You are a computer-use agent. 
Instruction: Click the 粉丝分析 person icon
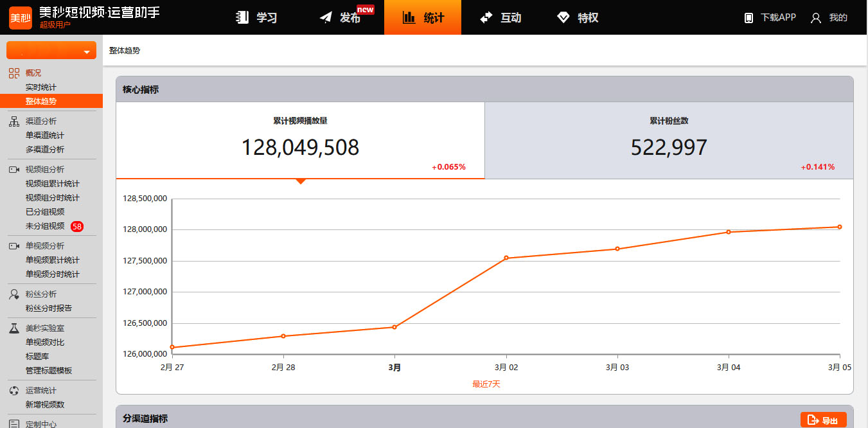point(13,294)
